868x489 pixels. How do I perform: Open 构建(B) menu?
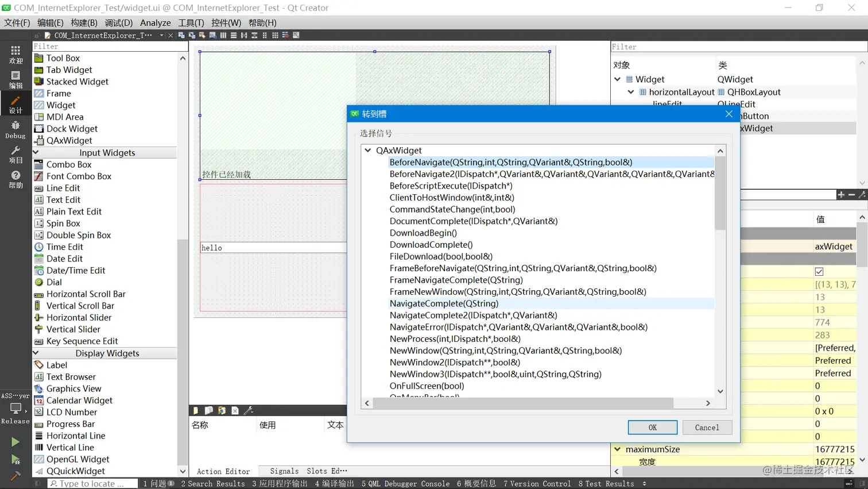(x=84, y=22)
